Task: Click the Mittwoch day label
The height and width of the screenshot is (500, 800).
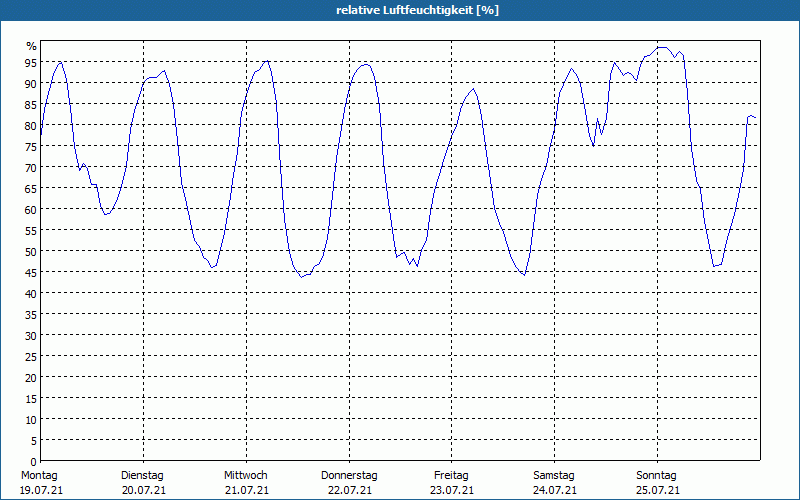Action: (245, 475)
